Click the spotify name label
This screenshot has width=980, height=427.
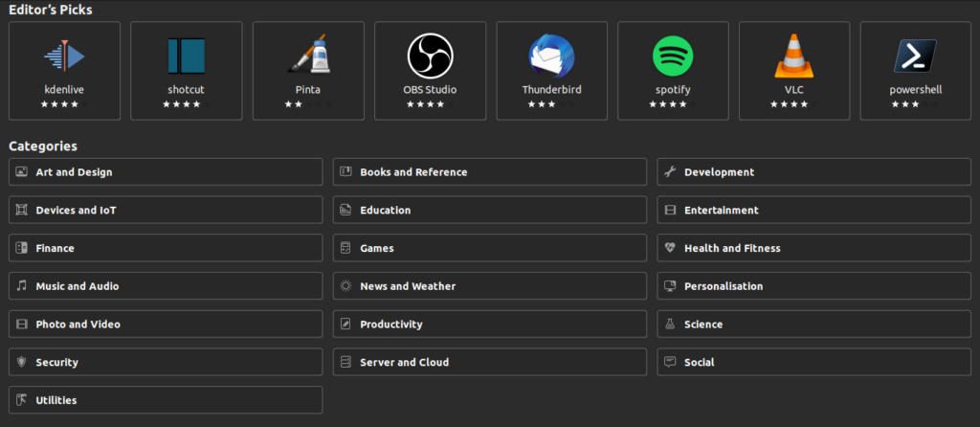[673, 90]
